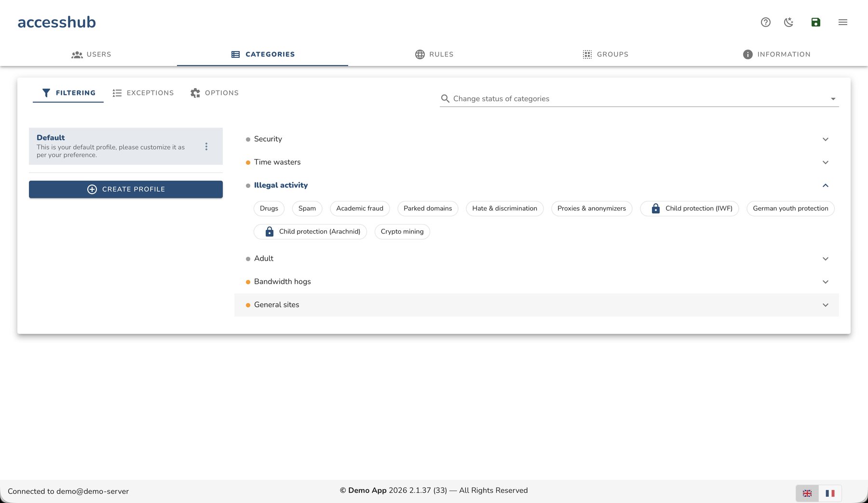Click the General sites label
Screen dimensions: 868x503
(x=277, y=304)
